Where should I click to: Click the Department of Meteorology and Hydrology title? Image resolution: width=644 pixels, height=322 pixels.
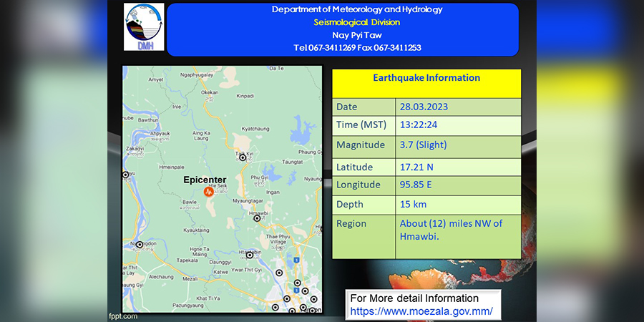(357, 9)
